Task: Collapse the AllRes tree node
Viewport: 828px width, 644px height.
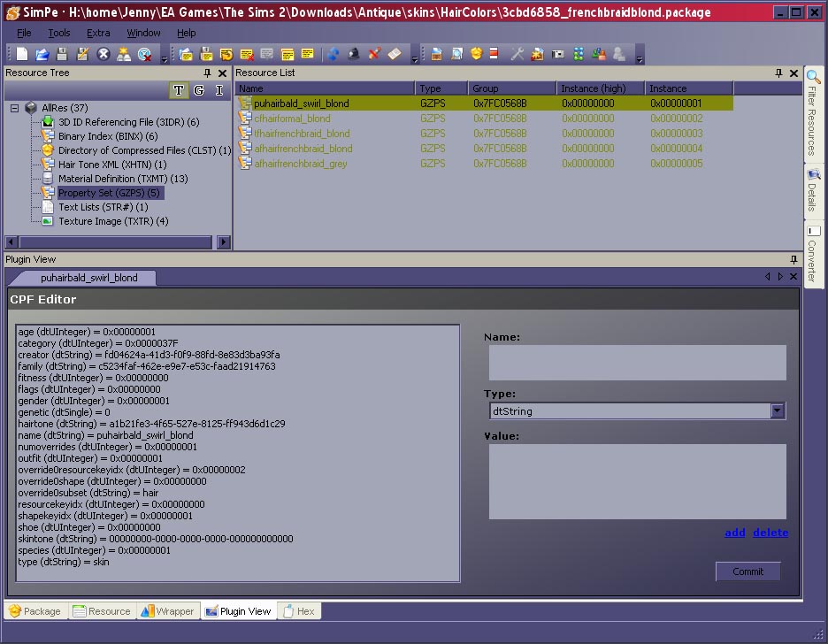Action: pyautogui.click(x=15, y=108)
